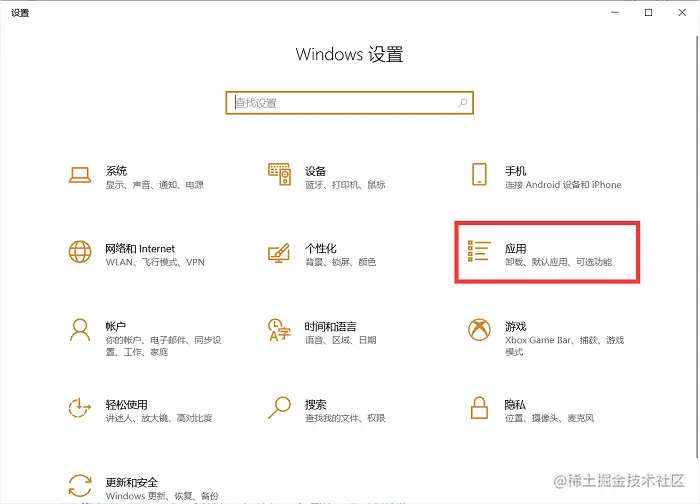Open the Network globe icon
Screen dimensions: 700x504
pos(80,252)
